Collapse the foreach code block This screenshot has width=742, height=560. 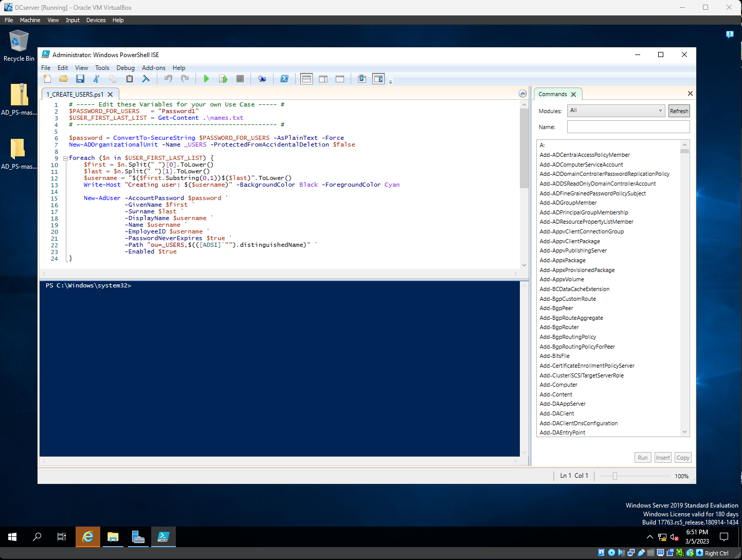65,158
